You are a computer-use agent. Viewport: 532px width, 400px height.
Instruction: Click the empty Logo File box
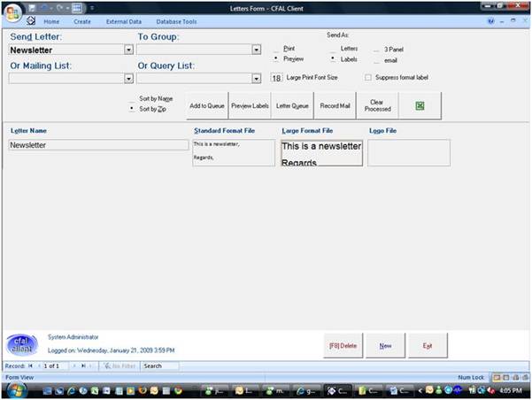pos(409,153)
